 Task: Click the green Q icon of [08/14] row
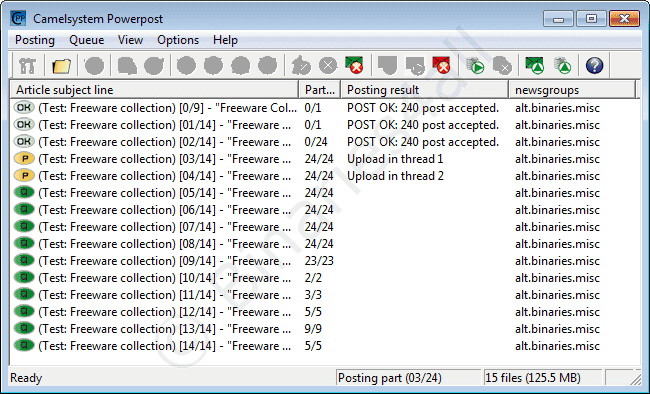pyautogui.click(x=24, y=244)
